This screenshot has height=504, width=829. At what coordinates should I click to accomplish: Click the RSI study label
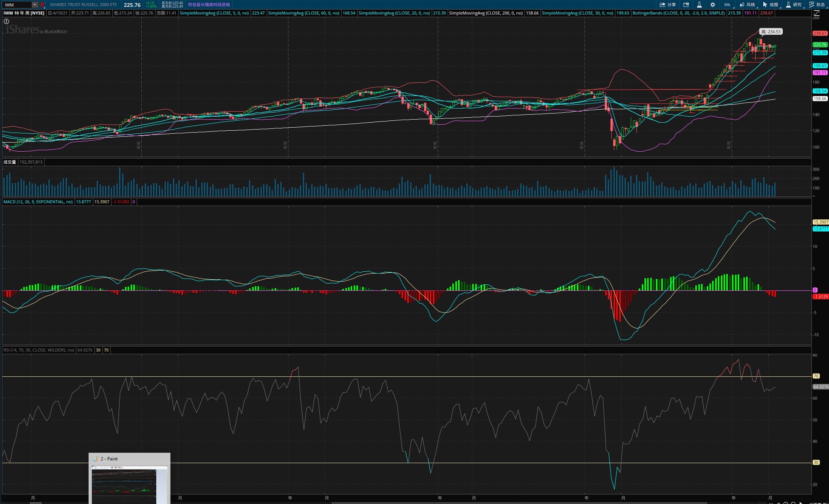coord(39,350)
